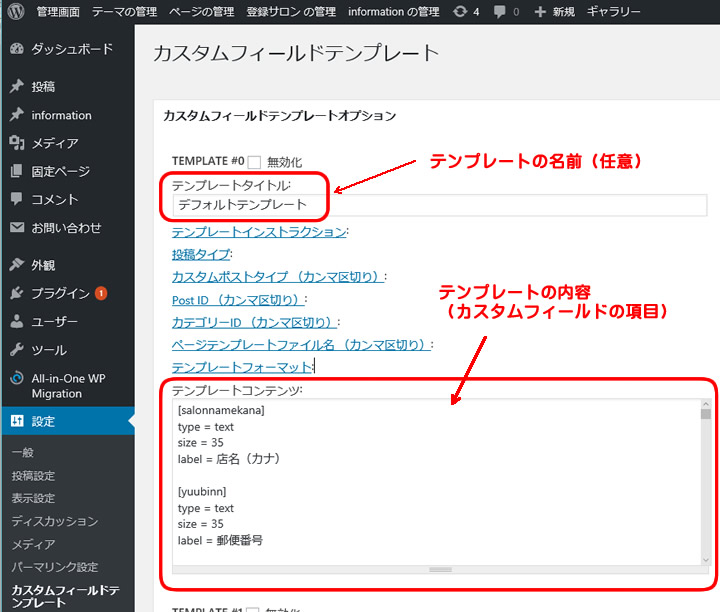Open information の管理 in admin bar

pyautogui.click(x=394, y=11)
